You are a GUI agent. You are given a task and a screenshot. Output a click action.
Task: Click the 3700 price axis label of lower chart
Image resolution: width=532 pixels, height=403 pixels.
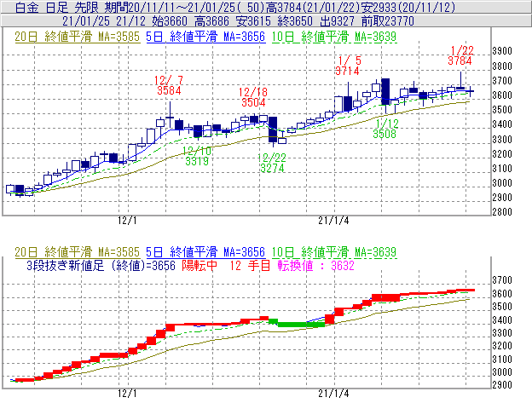tap(502, 280)
